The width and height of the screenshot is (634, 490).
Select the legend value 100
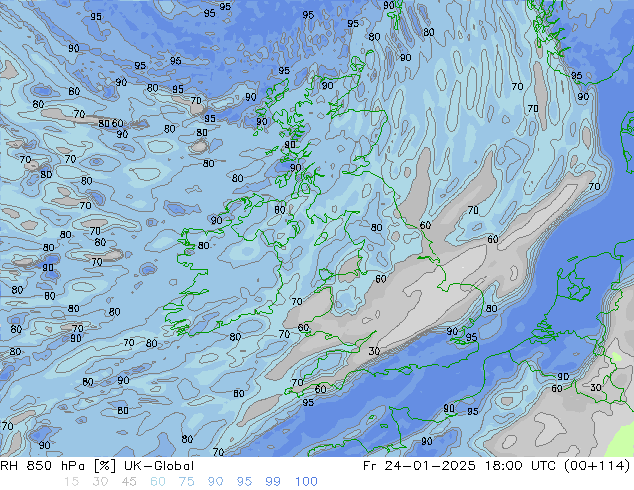(x=306, y=482)
